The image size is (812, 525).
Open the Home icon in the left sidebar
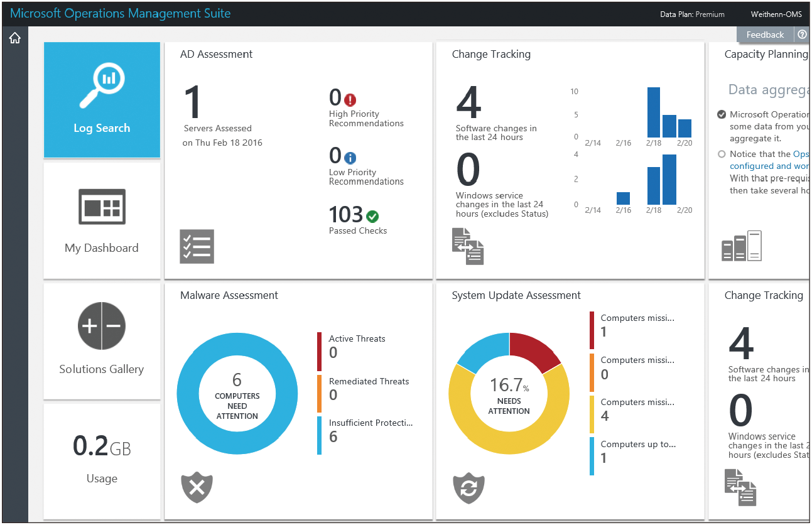[x=14, y=38]
